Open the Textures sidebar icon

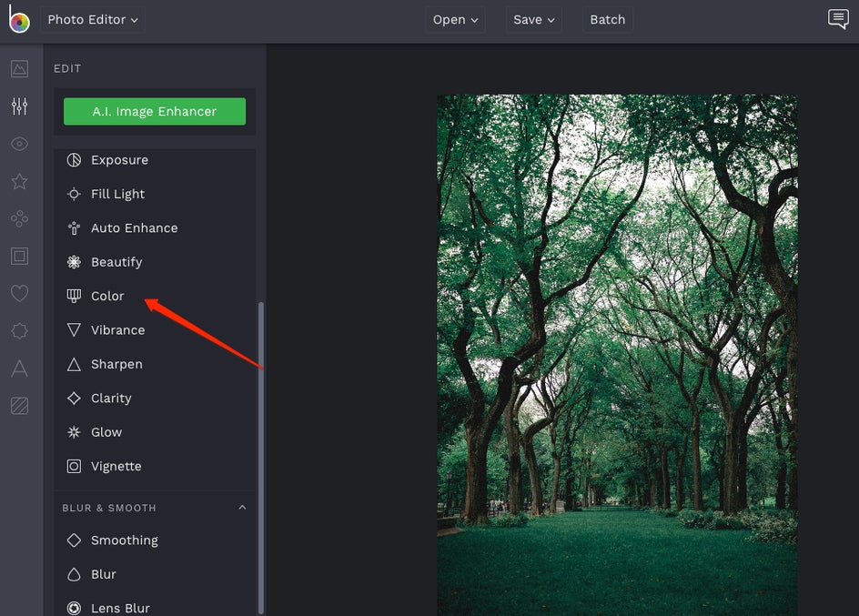20,406
